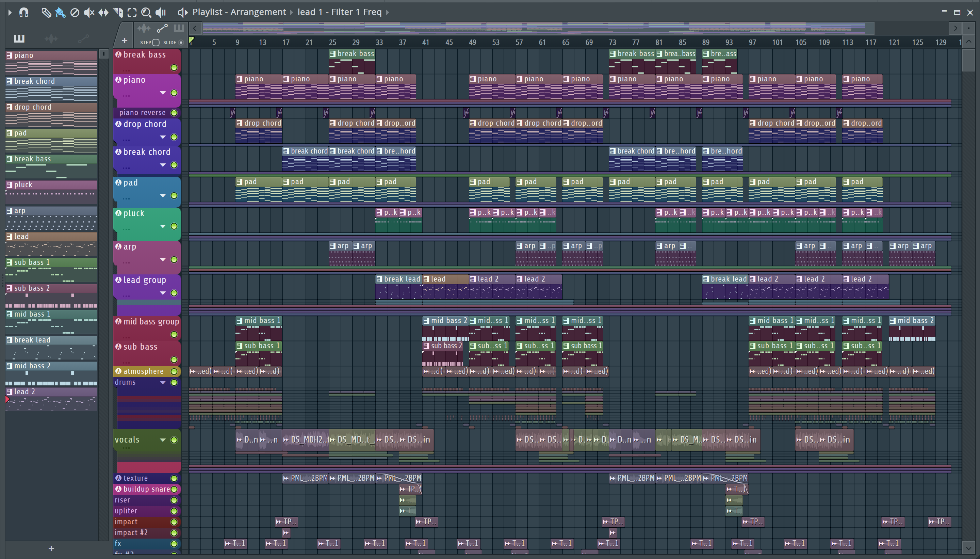
Task: Open the lead 1 - Filter 1 Freq menu
Action: (340, 12)
